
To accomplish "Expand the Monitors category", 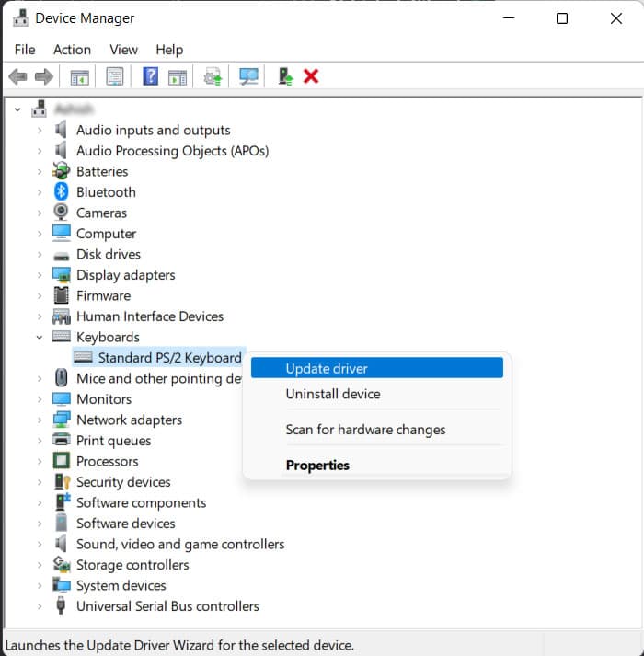I will (40, 399).
